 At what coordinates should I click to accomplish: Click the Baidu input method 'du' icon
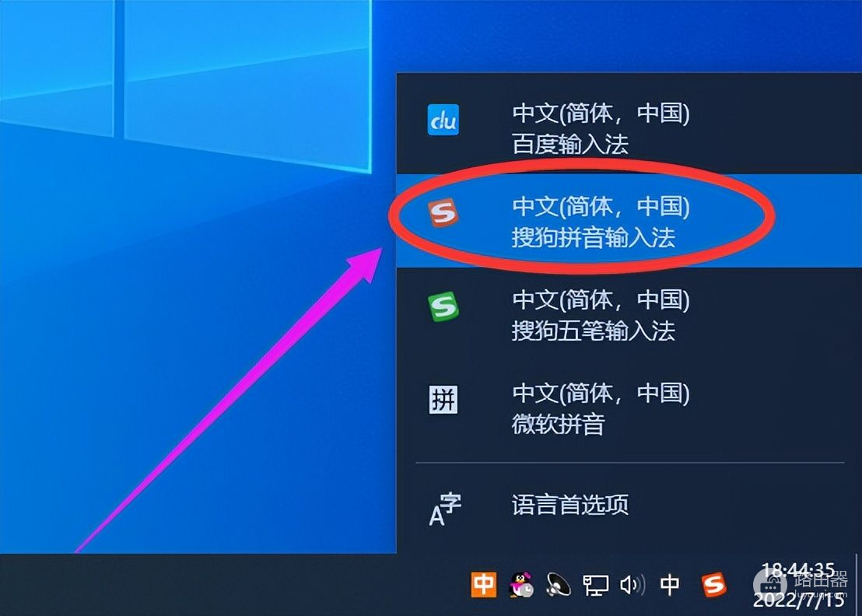(x=443, y=120)
